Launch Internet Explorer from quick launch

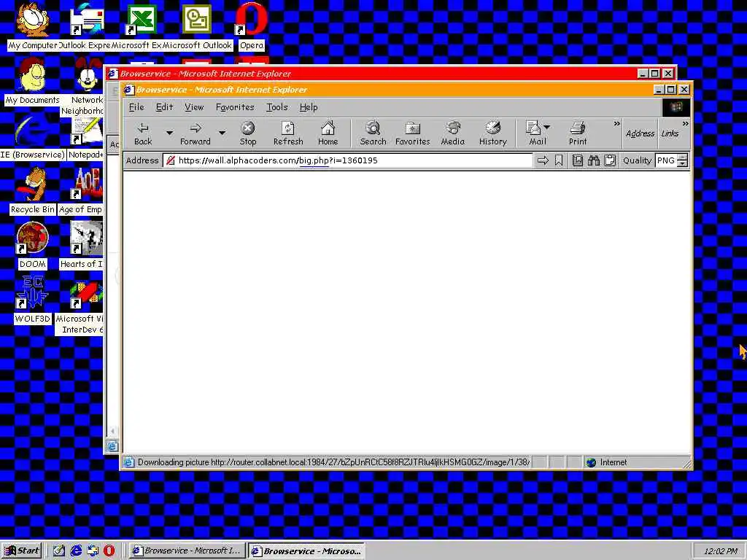76,551
